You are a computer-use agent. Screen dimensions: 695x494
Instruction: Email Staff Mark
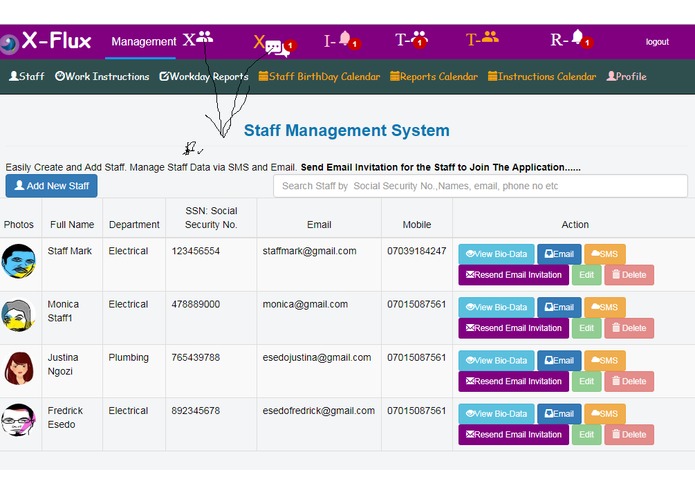pos(559,254)
